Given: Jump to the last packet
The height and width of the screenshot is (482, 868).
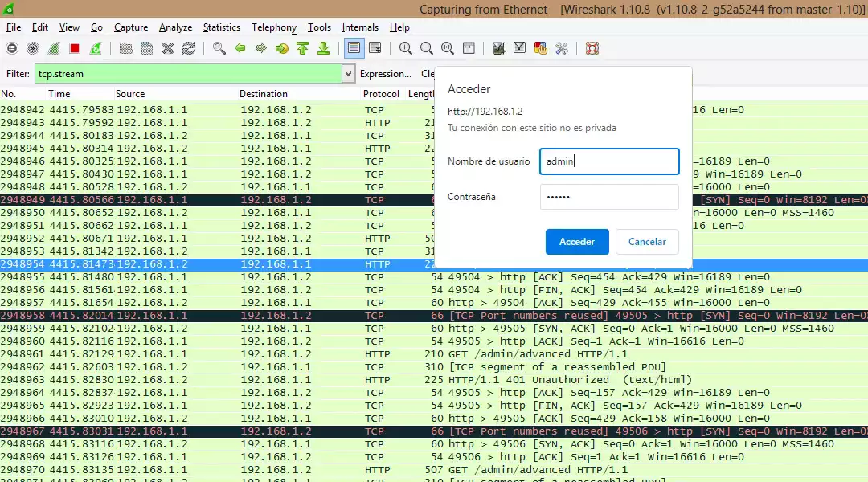Looking at the screenshot, I should coord(324,49).
